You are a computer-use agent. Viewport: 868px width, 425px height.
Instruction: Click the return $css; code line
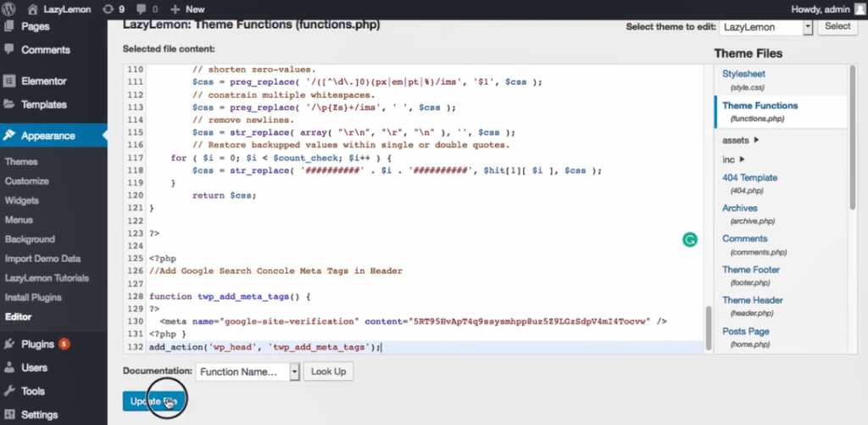[225, 196]
